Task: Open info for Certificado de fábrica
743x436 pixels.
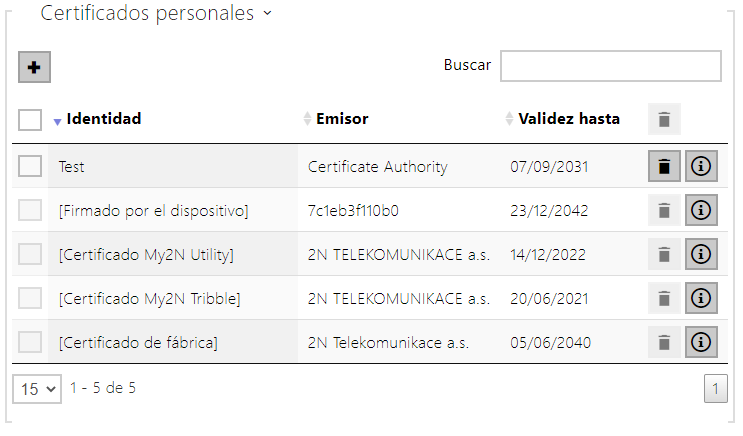Action: point(701,342)
